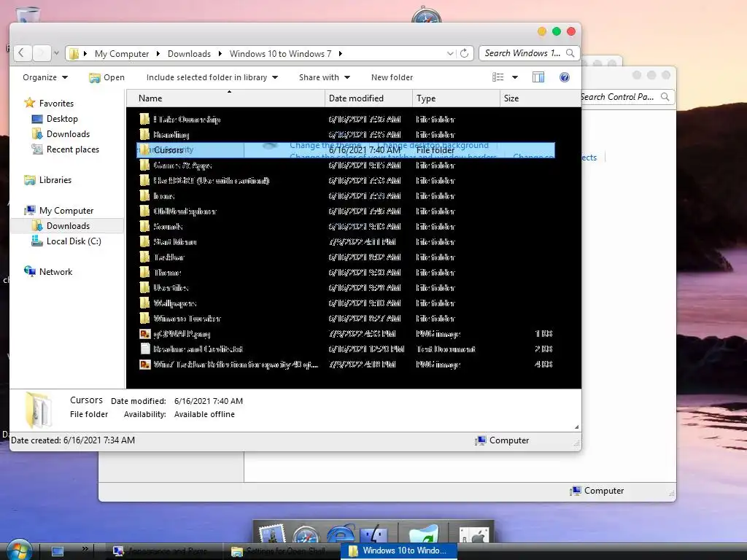Click the document icon of Readme and Credits

click(145, 349)
